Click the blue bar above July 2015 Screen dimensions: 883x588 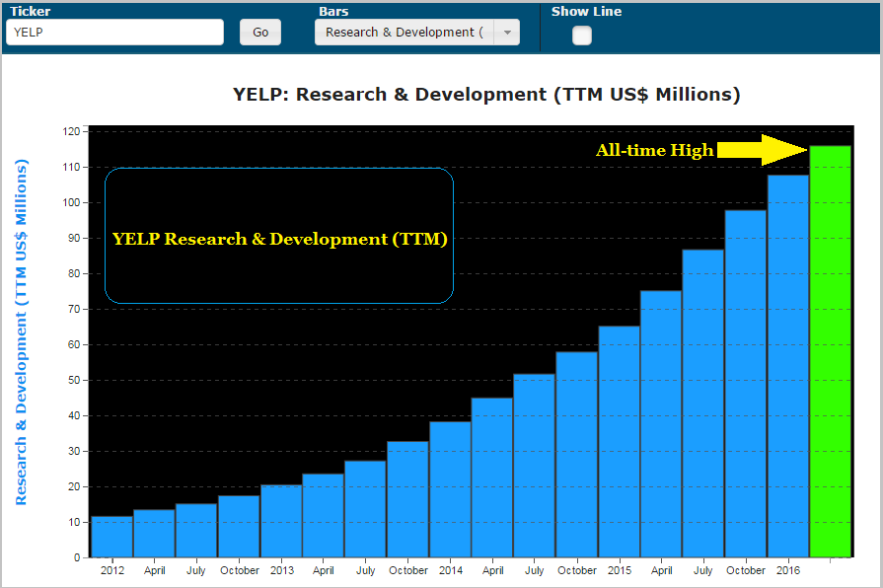(x=703, y=404)
